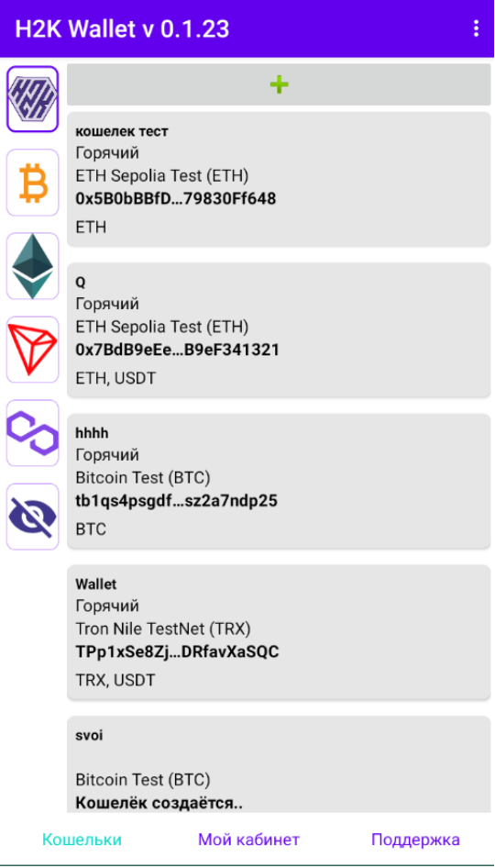Viewport: 495px width, 868px height.
Task: Toggle the crossed-eye hidden wallets icon
Action: coord(33,517)
